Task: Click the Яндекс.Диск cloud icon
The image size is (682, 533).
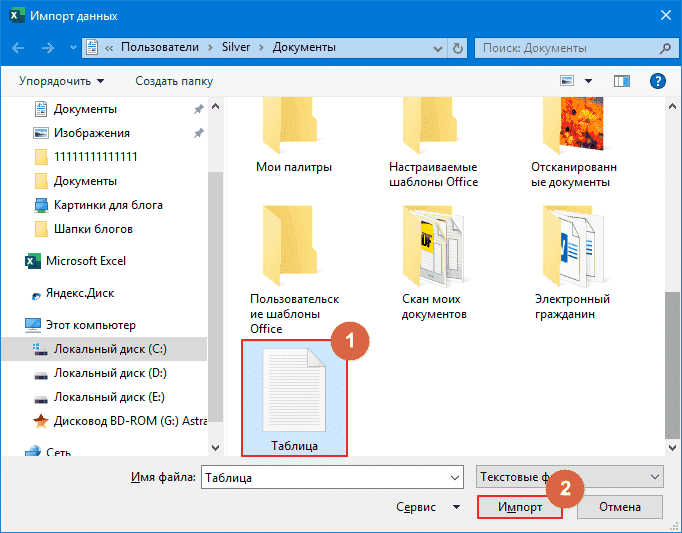Action: [x=37, y=296]
